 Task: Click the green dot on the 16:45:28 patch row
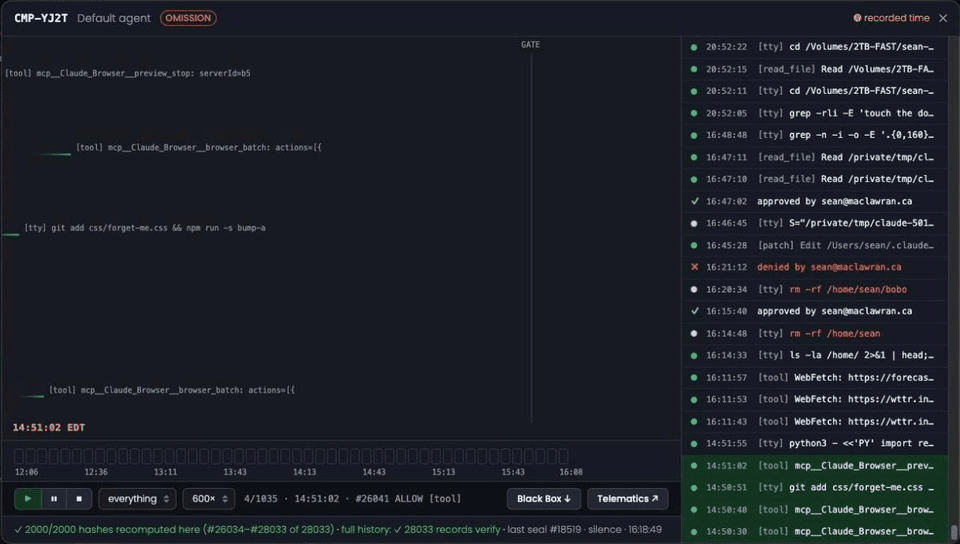(694, 245)
